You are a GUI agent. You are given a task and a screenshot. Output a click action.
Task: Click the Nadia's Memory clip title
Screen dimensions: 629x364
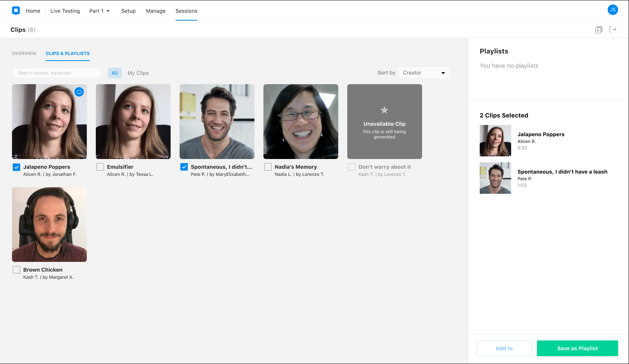296,167
